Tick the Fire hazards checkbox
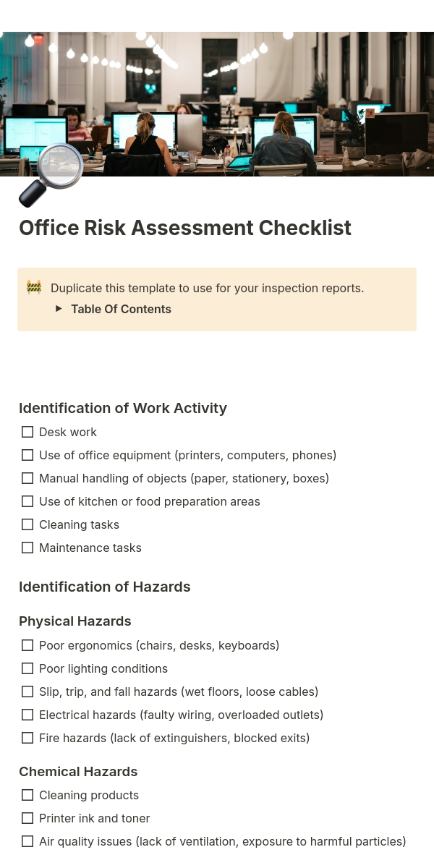 coord(27,738)
